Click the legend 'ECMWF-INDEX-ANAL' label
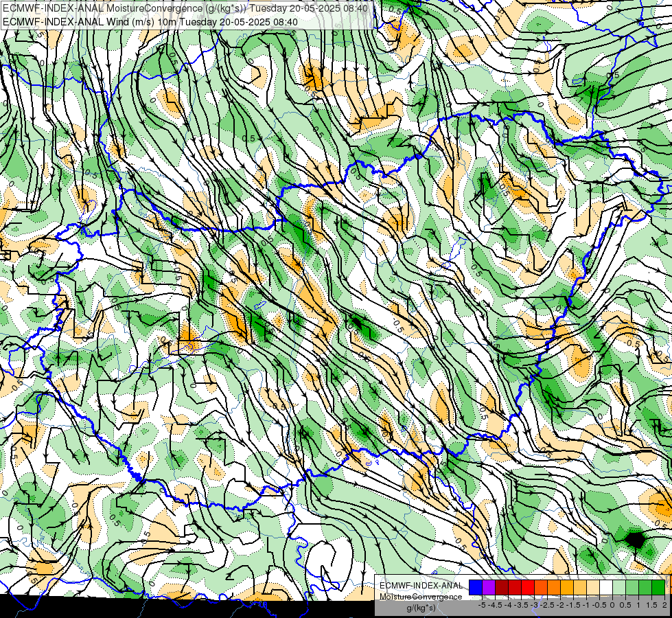This screenshot has height=618, width=672. (421, 586)
